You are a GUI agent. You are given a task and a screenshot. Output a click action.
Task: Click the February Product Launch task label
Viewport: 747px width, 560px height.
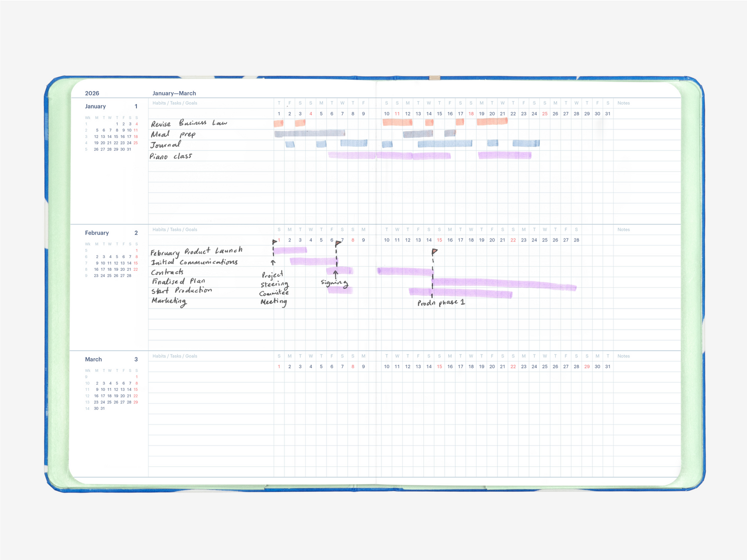pyautogui.click(x=196, y=251)
